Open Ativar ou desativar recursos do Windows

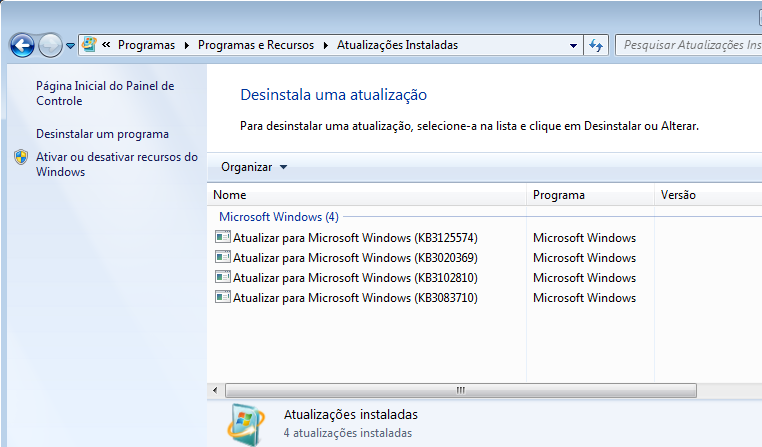click(x=117, y=164)
